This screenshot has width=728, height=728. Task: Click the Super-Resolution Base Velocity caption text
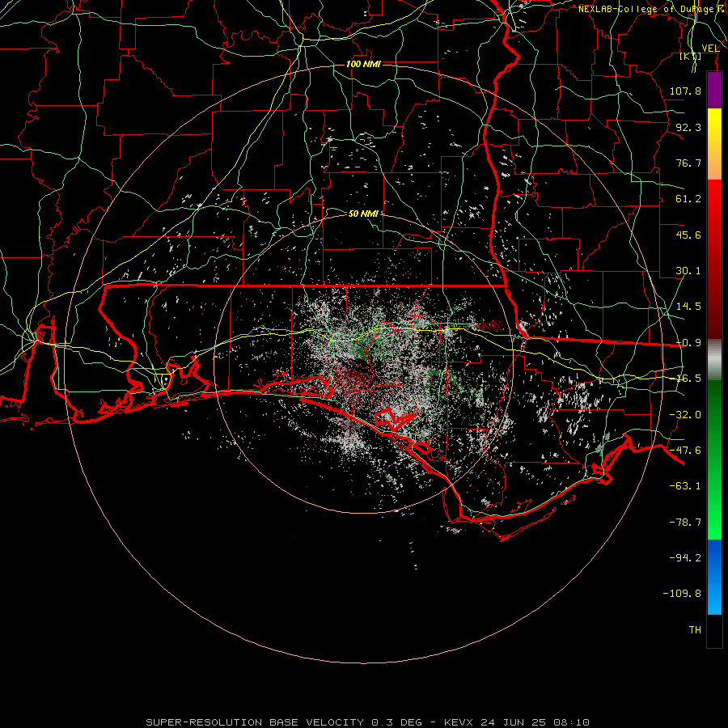[368, 722]
